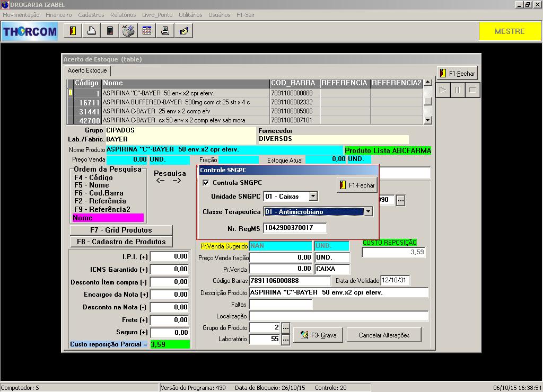This screenshot has width=543, height=392.
Task: Click the Código Barras input field
Action: point(290,281)
